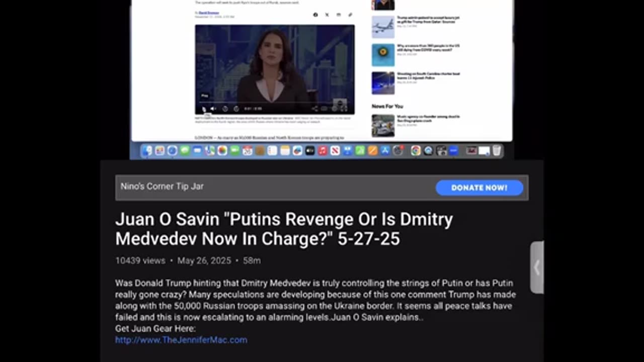Launch Google Chrome from the Dock
Viewport: 644px width, 362px height.
(416, 150)
